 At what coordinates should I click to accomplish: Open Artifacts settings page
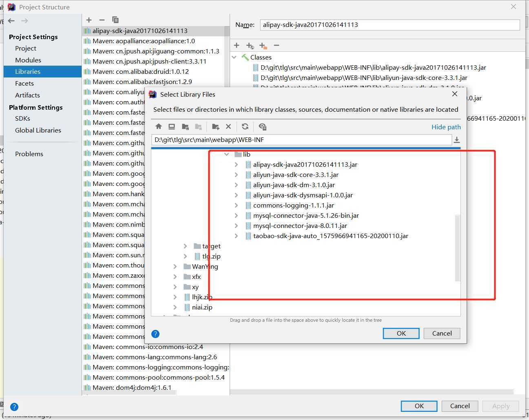pos(27,95)
